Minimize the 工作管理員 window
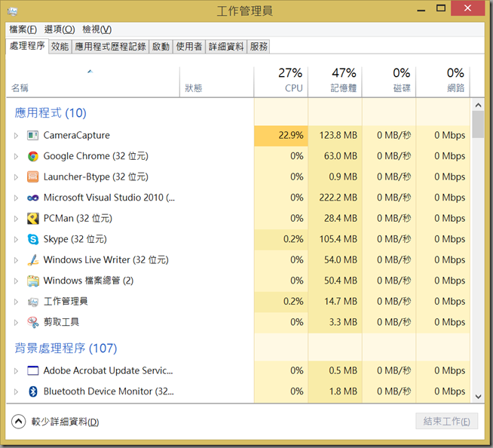Viewport: 493px width, 448px height. [421, 9]
